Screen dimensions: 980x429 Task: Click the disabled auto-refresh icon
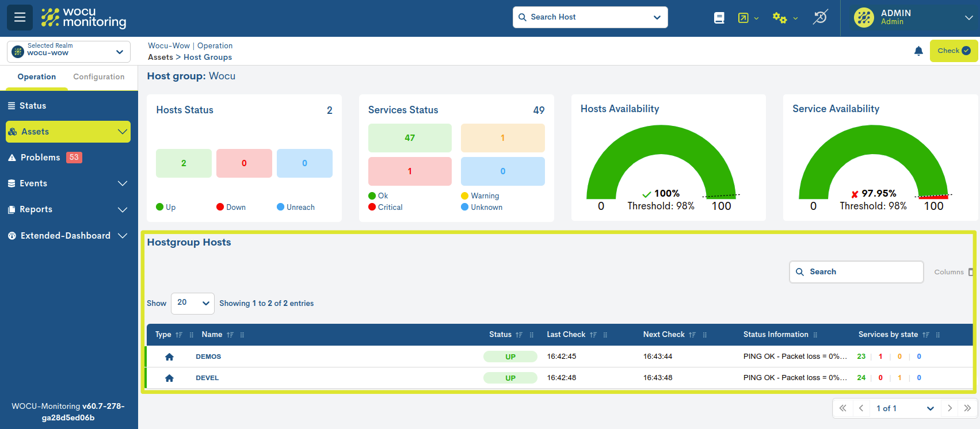pos(820,17)
